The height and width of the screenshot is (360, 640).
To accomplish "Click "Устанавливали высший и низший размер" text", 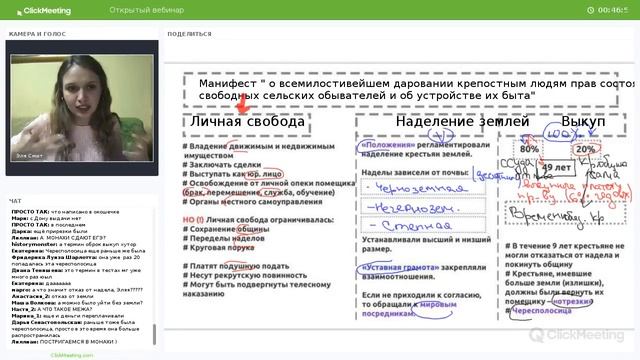I will tap(427, 244).
